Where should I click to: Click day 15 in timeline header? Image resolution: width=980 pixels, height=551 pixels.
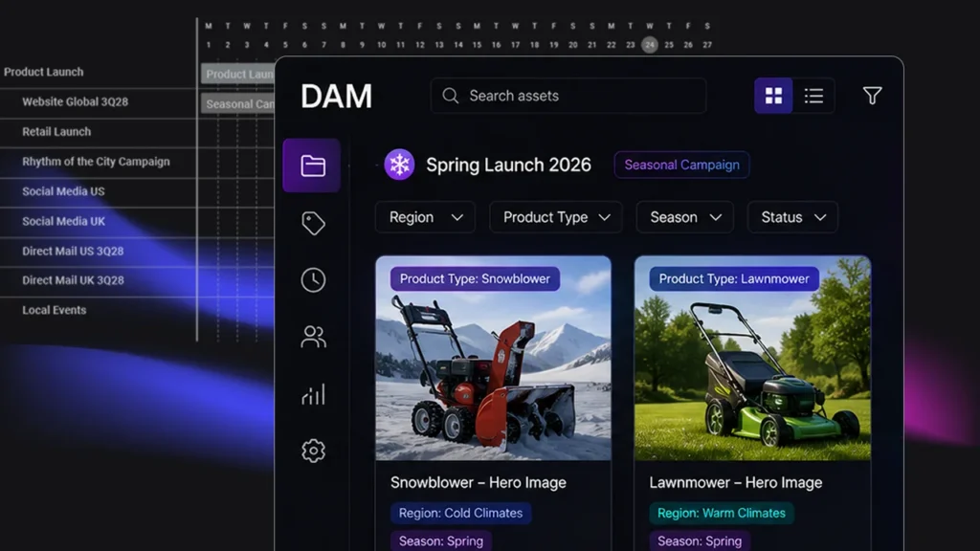(477, 45)
